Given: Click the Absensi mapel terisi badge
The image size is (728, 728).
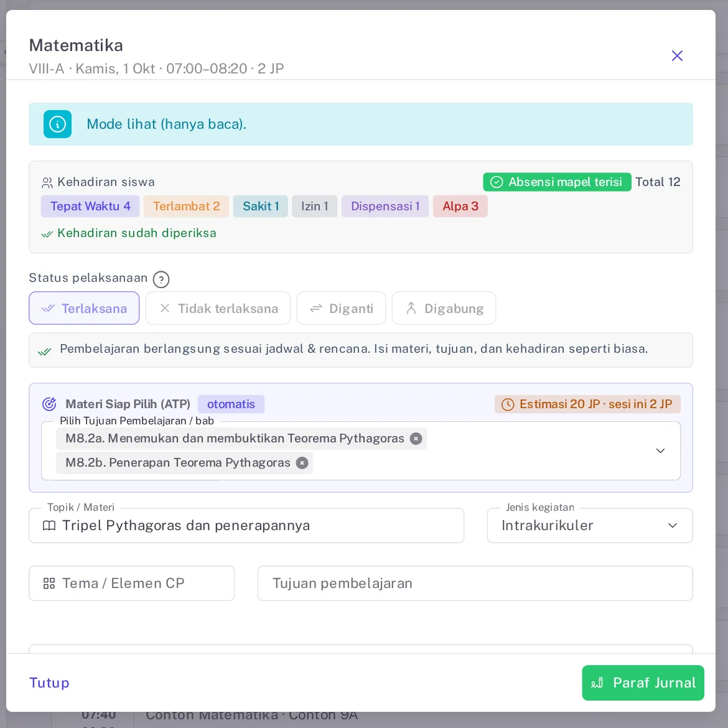Looking at the screenshot, I should tap(557, 182).
